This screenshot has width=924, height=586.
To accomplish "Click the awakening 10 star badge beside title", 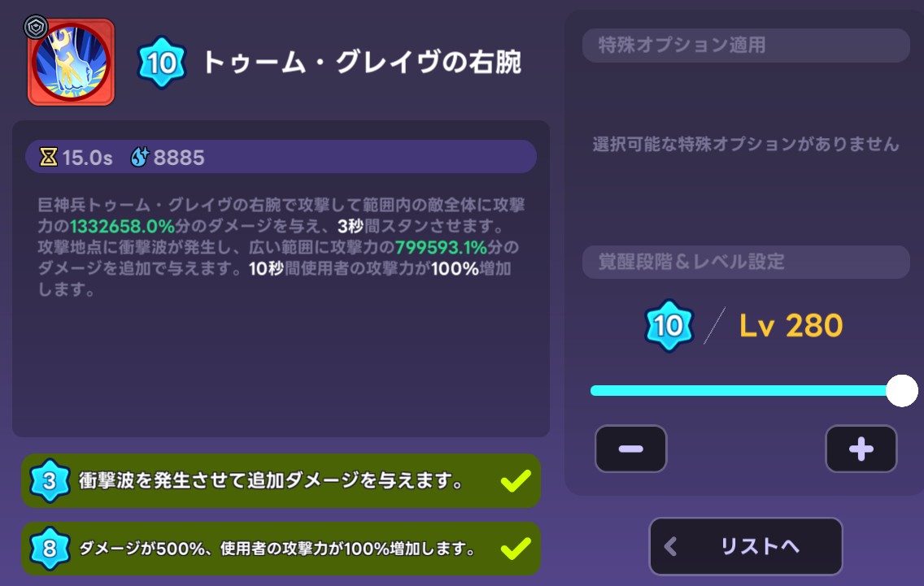I will (162, 63).
